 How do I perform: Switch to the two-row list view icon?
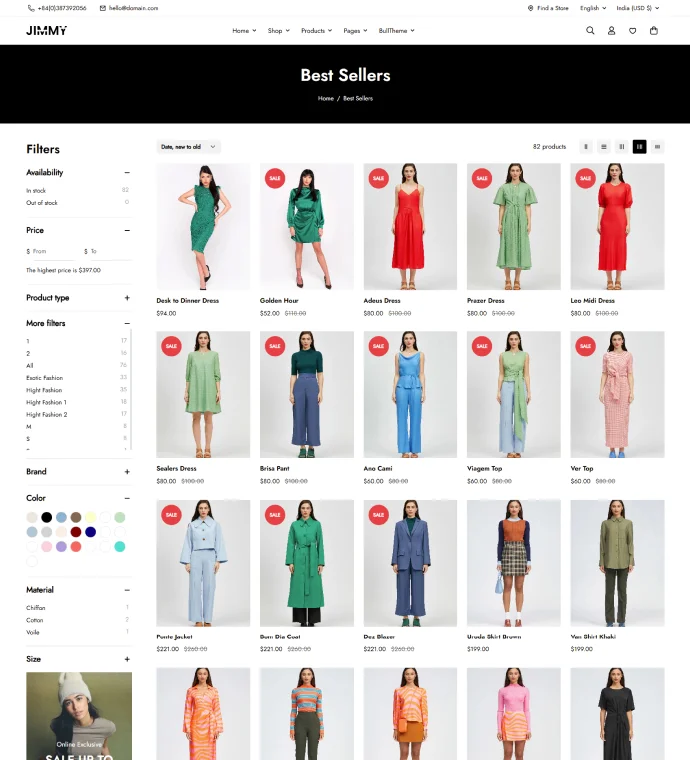(604, 146)
